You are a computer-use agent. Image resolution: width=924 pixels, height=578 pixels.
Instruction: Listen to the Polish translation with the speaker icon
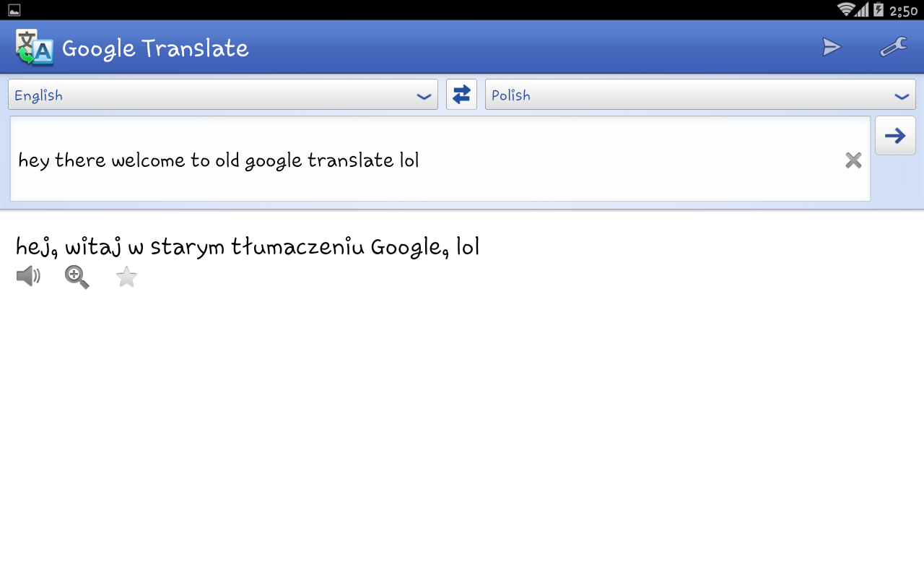[28, 276]
